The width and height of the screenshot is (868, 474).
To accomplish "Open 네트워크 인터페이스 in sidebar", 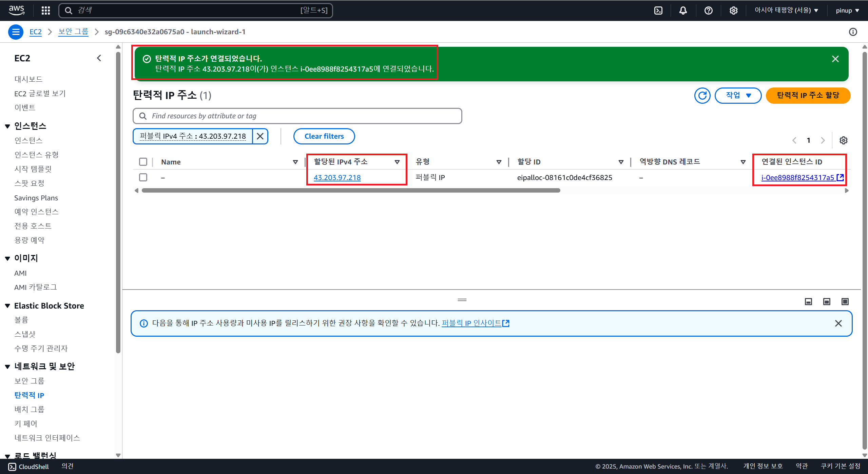I will tap(47, 438).
